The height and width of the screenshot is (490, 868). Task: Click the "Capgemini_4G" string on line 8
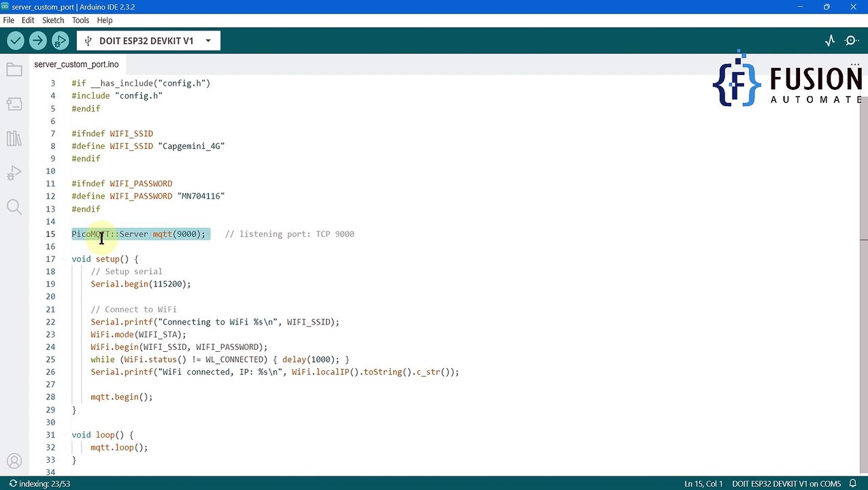[x=191, y=146]
